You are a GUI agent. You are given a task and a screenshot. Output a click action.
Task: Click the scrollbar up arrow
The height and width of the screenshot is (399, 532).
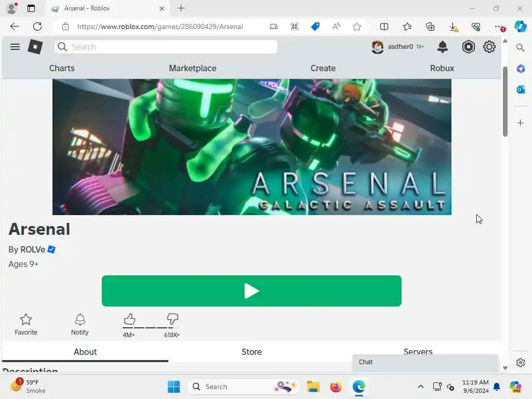(505, 41)
